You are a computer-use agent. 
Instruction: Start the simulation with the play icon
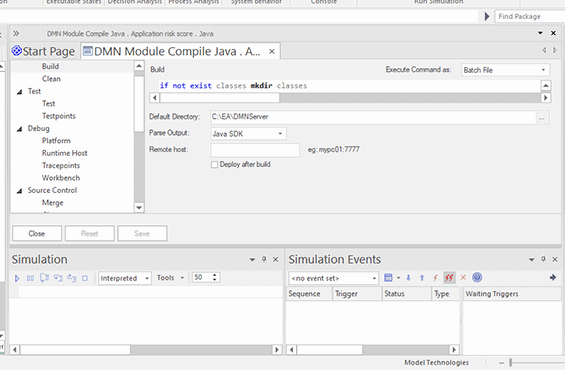tap(17, 278)
